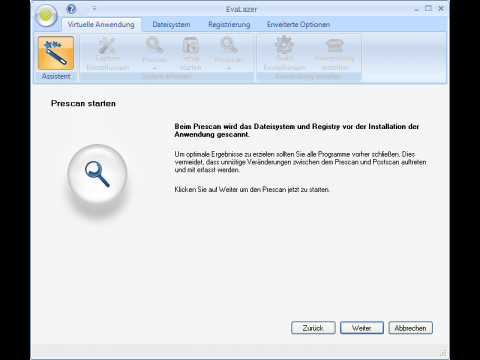Click the large magnifier glass orb image

(x=97, y=174)
